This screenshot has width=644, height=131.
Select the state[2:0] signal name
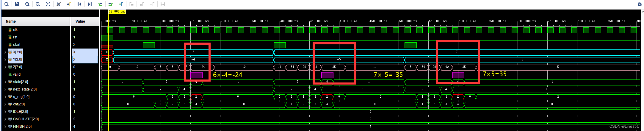(x=21, y=82)
